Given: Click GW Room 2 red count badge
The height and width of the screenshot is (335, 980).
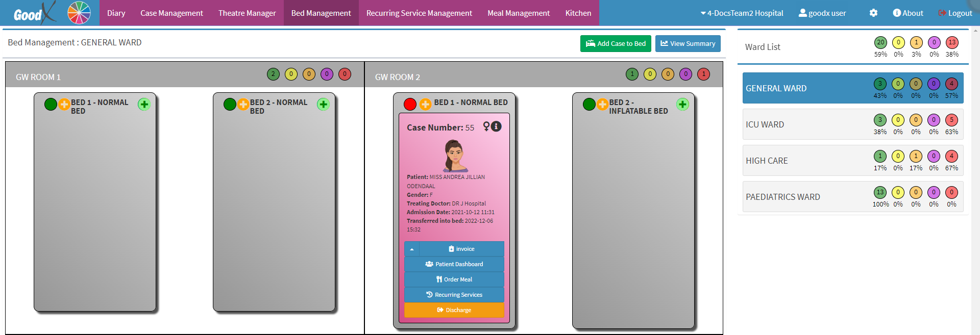Looking at the screenshot, I should 703,74.
